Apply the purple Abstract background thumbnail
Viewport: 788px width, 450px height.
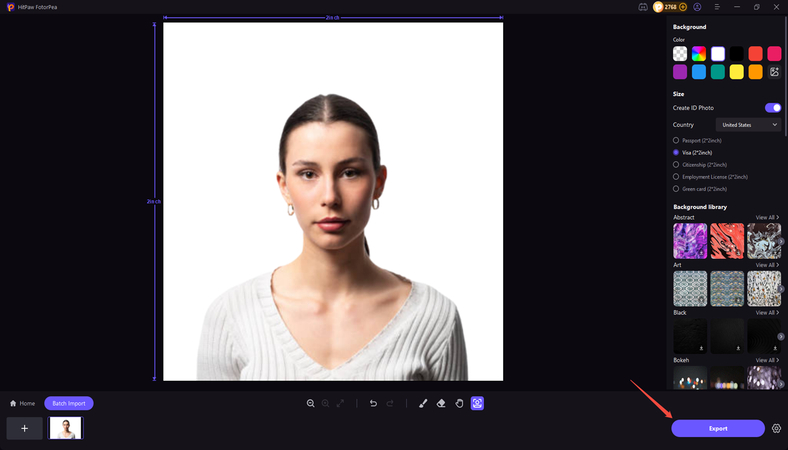click(x=690, y=241)
